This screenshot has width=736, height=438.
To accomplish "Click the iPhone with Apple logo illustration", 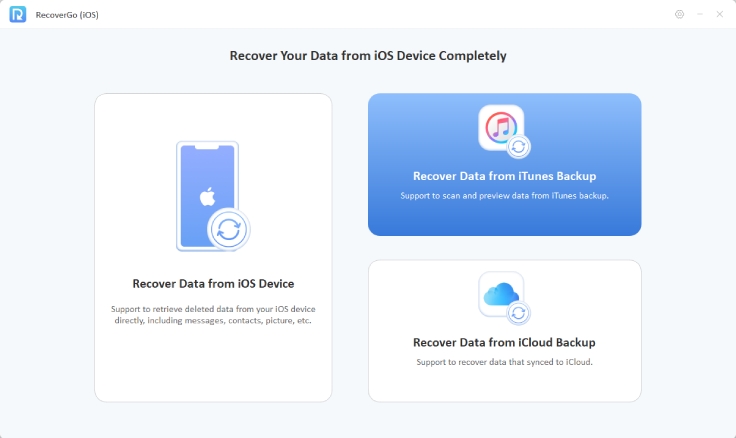I will point(213,196).
